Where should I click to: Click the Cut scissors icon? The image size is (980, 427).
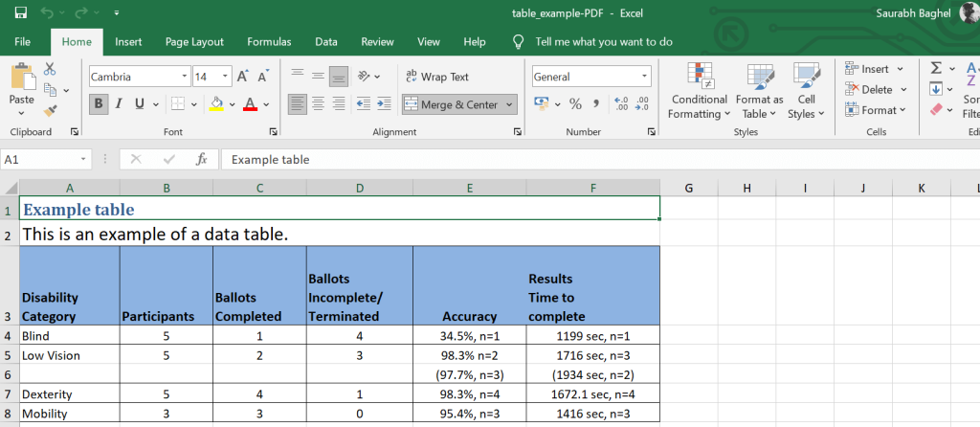tap(50, 69)
